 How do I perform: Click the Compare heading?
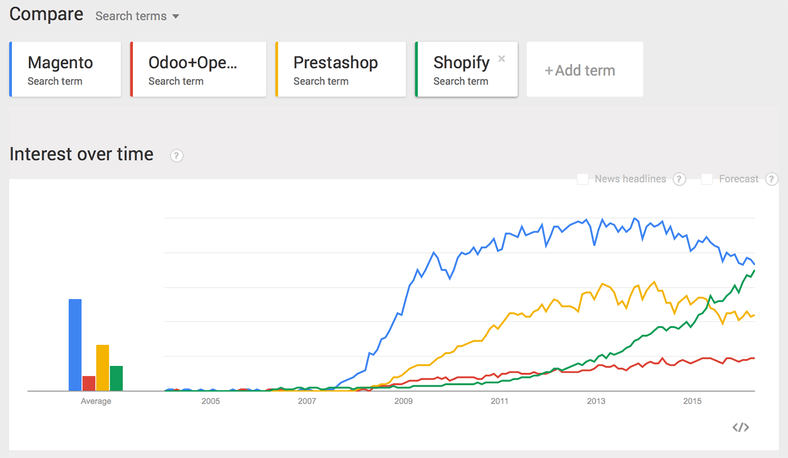coord(46,15)
